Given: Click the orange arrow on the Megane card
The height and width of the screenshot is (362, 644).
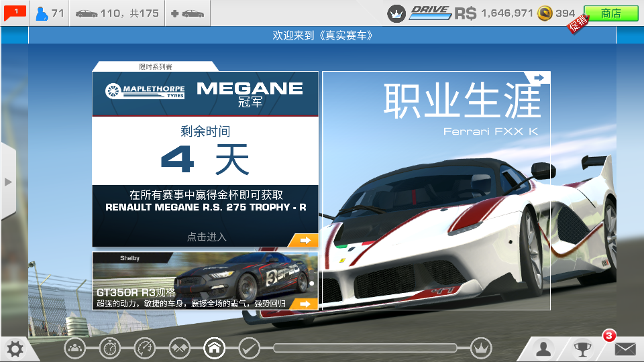Looking at the screenshot, I should [305, 240].
